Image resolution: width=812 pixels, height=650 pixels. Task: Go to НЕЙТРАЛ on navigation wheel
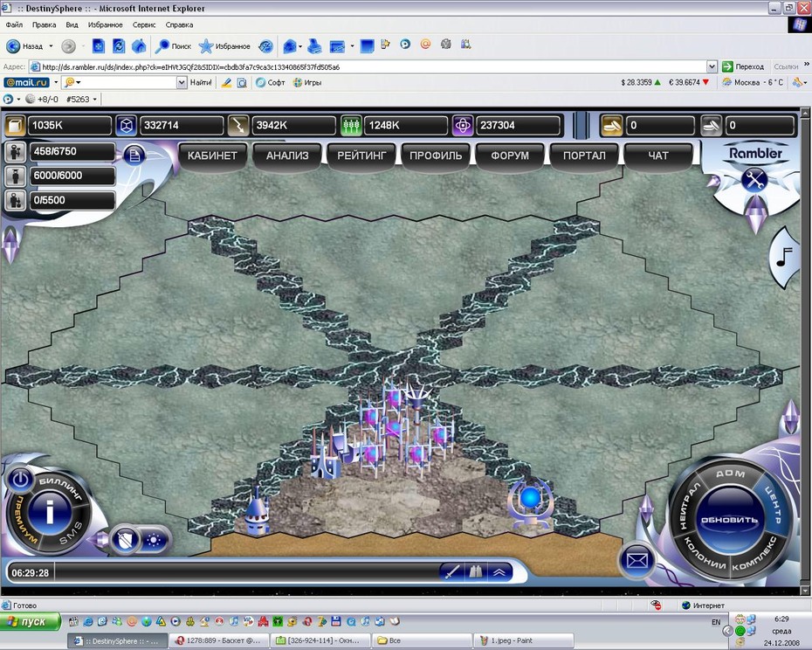[x=689, y=507]
